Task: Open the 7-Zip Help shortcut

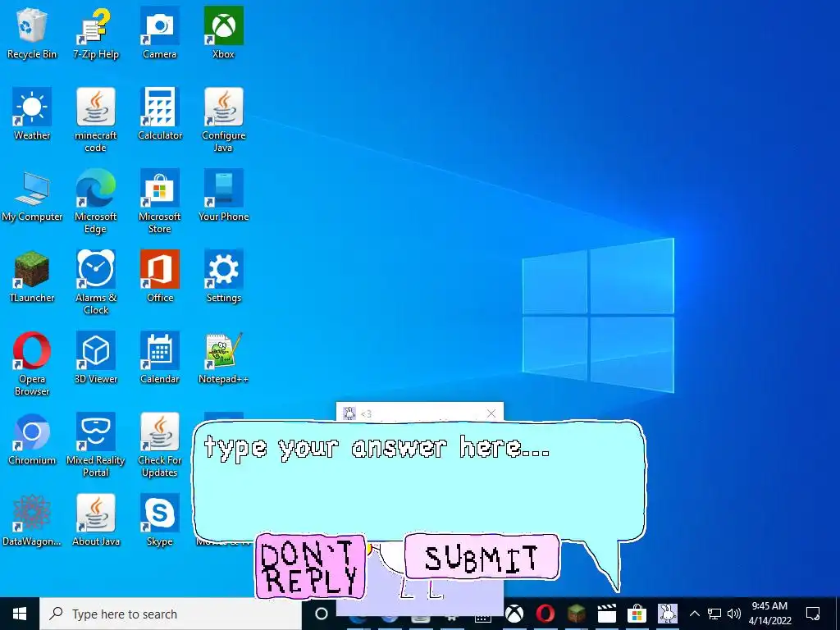Action: point(96,33)
